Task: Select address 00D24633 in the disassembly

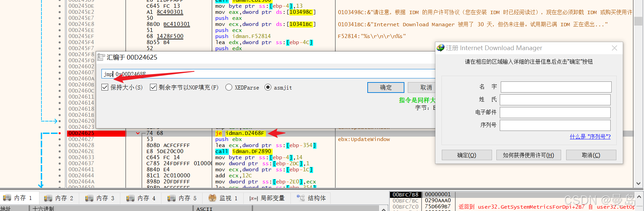Action: click(x=81, y=157)
